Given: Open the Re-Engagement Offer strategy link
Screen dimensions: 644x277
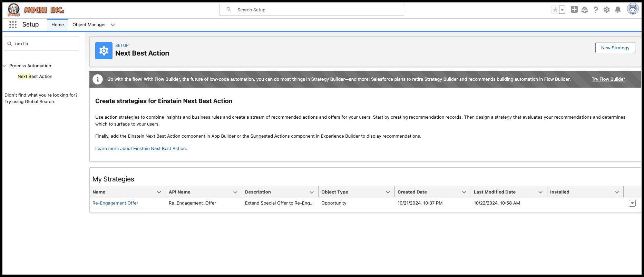Looking at the screenshot, I should tap(115, 203).
